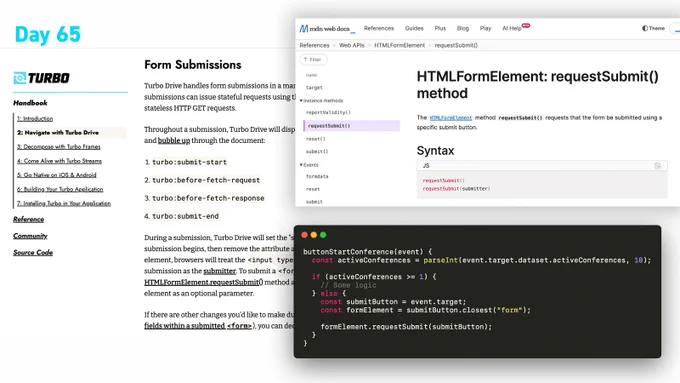Open 2: Navigate with Turbo Drive
The image size is (680, 383).
pyautogui.click(x=58, y=133)
